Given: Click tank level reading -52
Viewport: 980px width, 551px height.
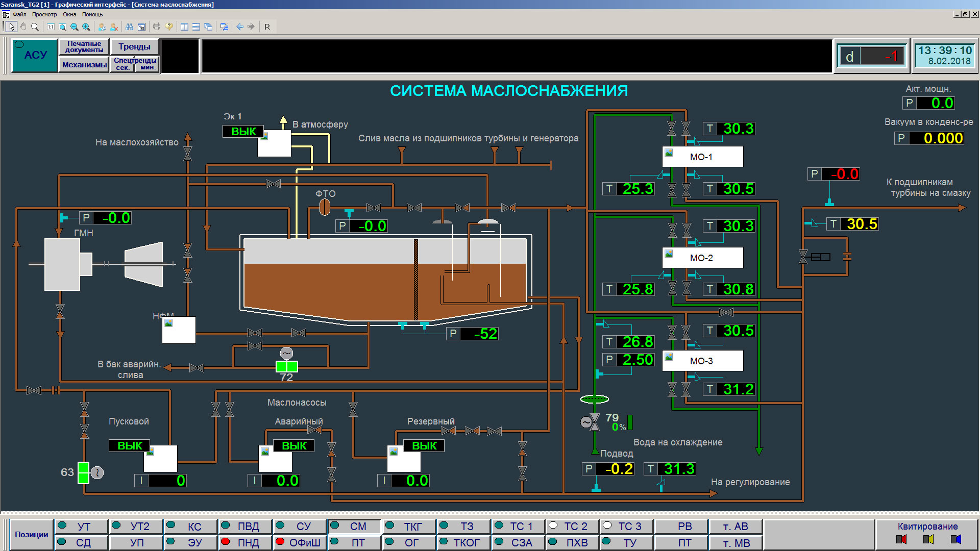Looking at the screenshot, I should click(479, 334).
